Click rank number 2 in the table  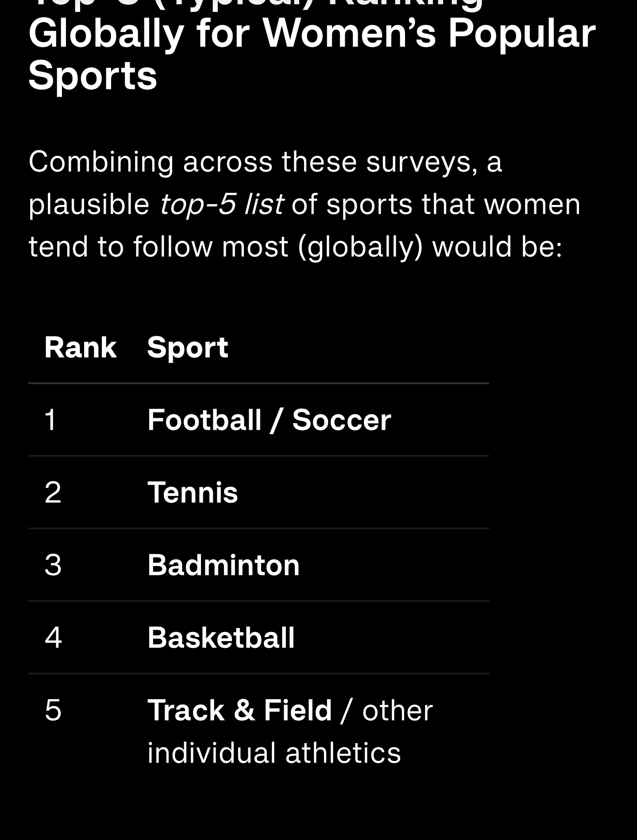(53, 492)
